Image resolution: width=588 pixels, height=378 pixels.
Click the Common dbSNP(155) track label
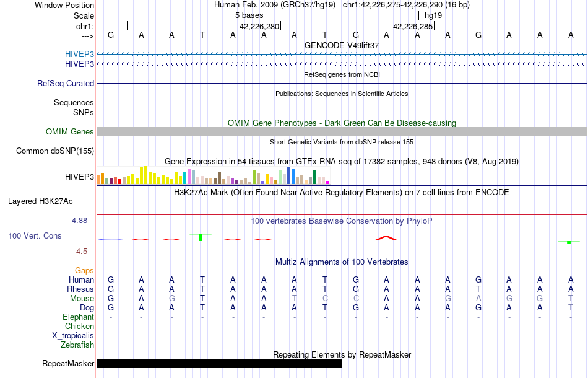point(55,151)
